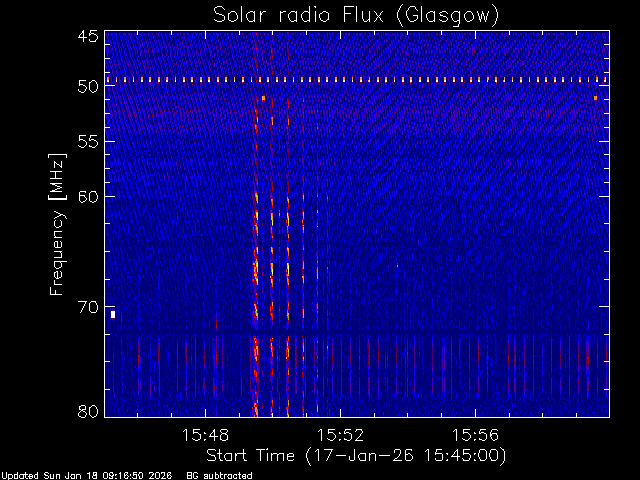Click the time tick label '15:56'
This screenshot has width=640, height=480.
pos(476,435)
